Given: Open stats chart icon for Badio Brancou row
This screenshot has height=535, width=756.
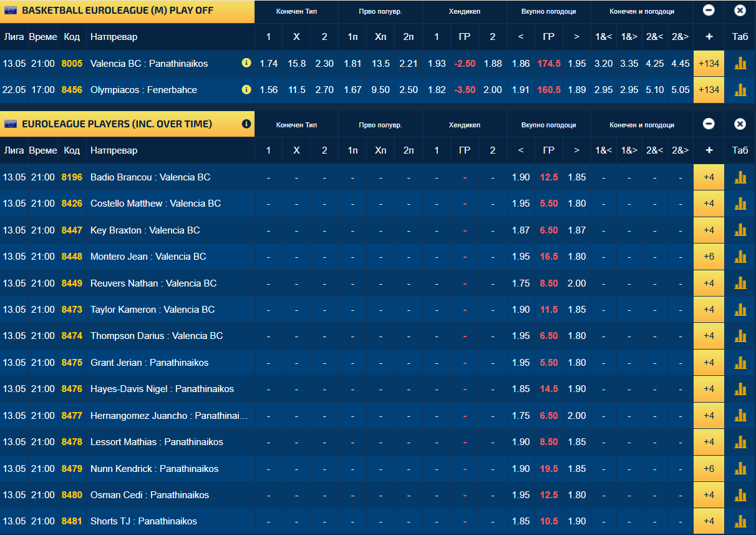Looking at the screenshot, I should pos(740,177).
